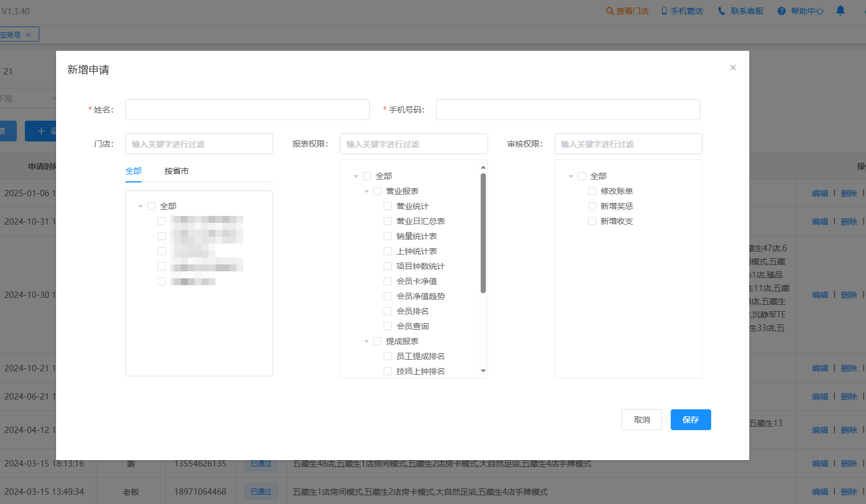Viewport: 866px width, 504px height.
Task: Tick 销量统计表 checkbox
Action: [388, 236]
